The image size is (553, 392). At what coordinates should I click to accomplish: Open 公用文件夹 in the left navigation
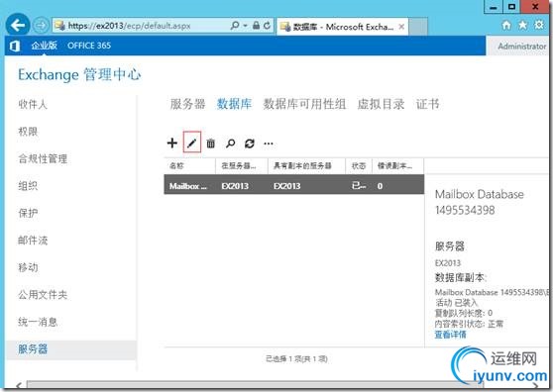(x=43, y=294)
